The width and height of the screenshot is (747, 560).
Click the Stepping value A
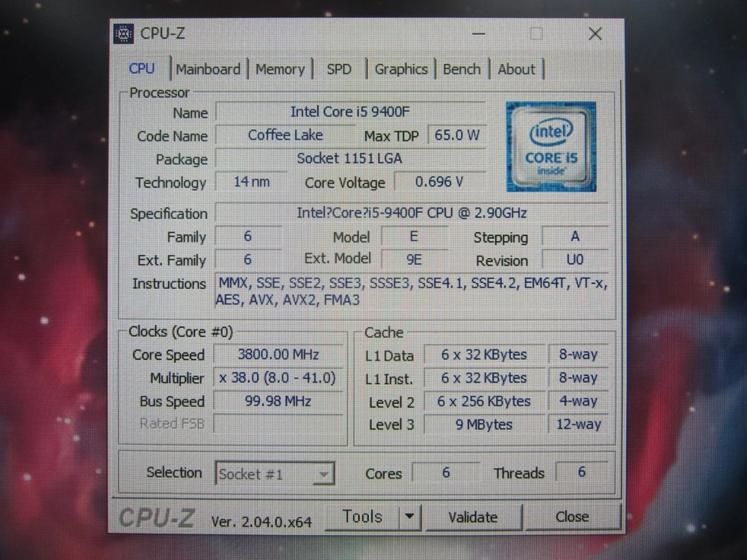coord(575,236)
